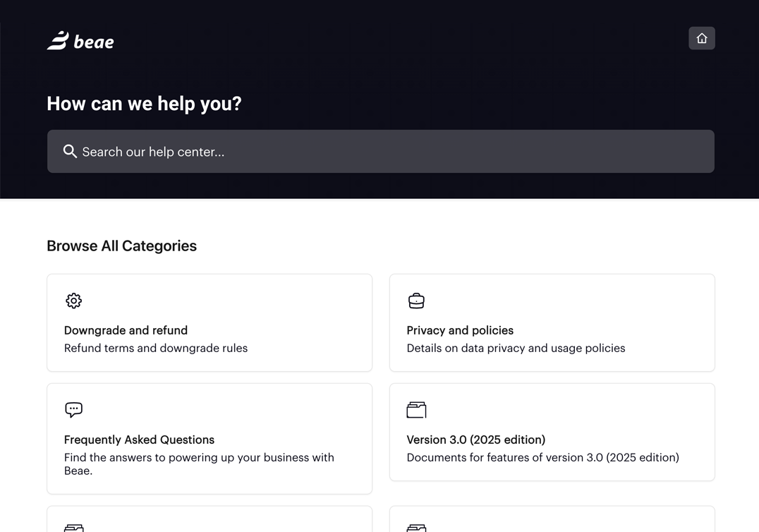The image size is (759, 532).
Task: Click 'Documents for features of version 3.0' text
Action: (x=542, y=457)
